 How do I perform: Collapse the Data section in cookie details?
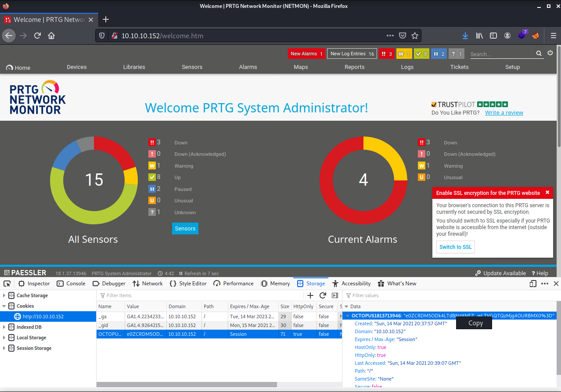[x=346, y=306]
